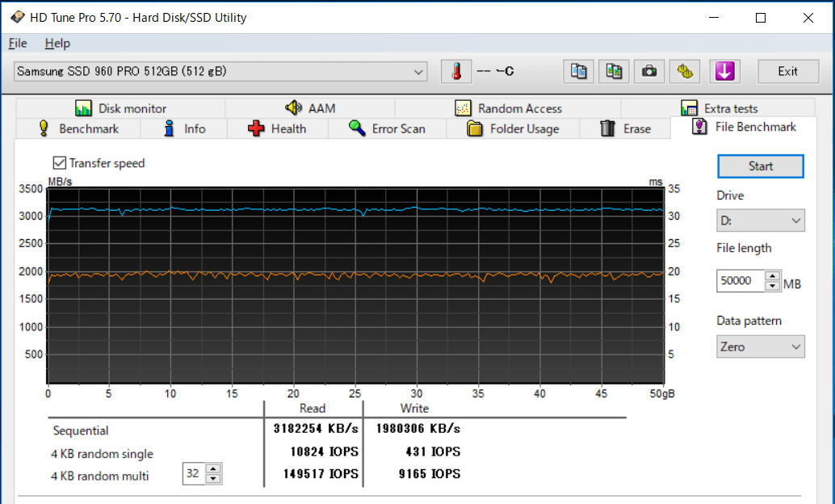
Task: Click the temperature thermometer icon
Action: pyautogui.click(x=456, y=71)
